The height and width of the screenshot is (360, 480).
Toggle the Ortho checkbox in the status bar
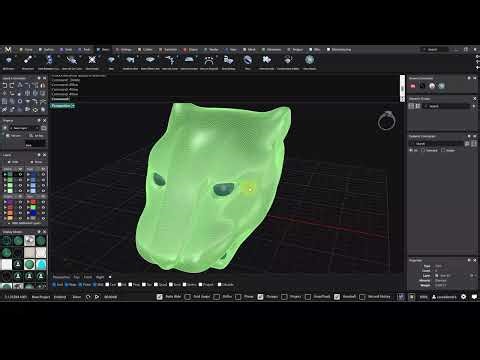pos(217,297)
